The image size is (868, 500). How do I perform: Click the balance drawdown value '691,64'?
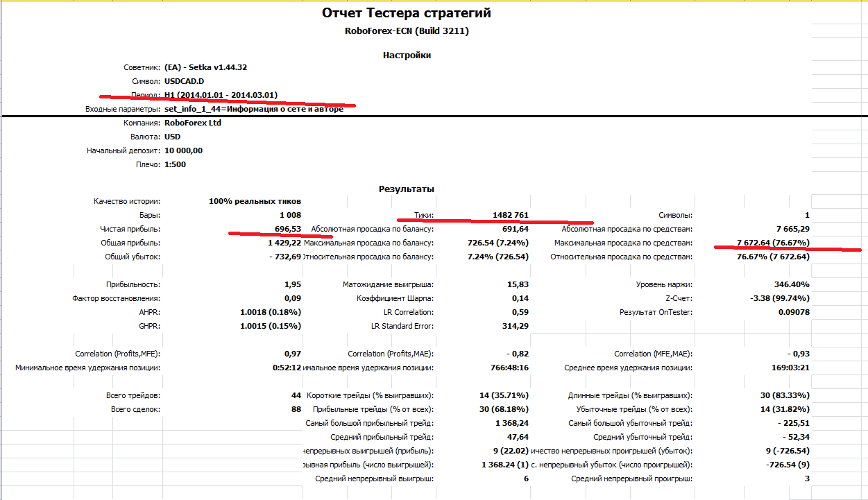pos(516,229)
